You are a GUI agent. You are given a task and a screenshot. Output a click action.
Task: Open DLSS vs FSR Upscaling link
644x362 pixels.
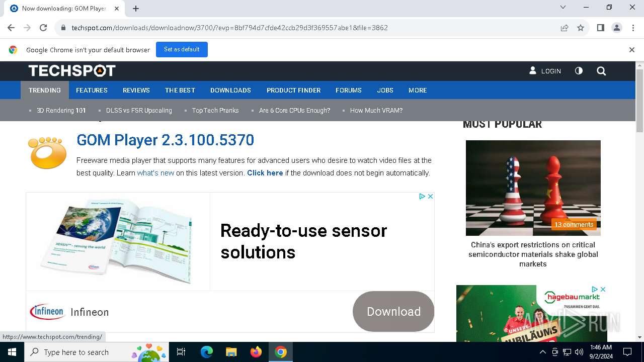(139, 111)
